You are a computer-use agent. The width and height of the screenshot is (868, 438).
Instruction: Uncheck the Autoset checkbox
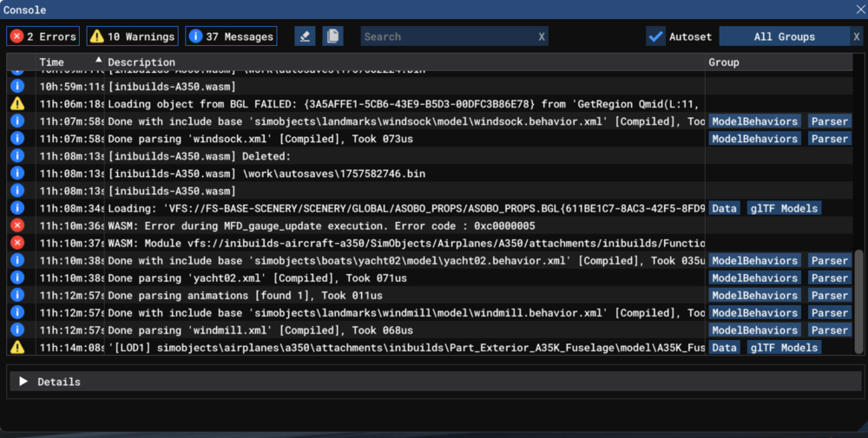[656, 36]
